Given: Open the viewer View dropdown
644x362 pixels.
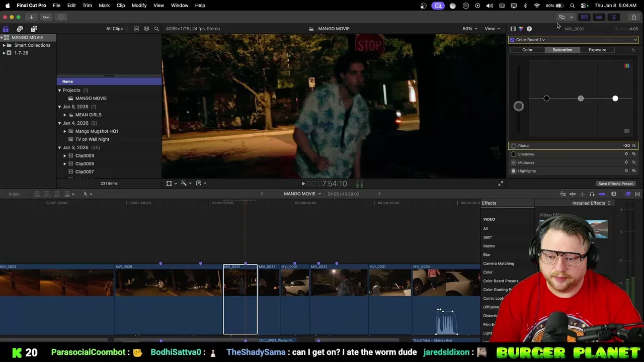Looking at the screenshot, I should (x=492, y=29).
